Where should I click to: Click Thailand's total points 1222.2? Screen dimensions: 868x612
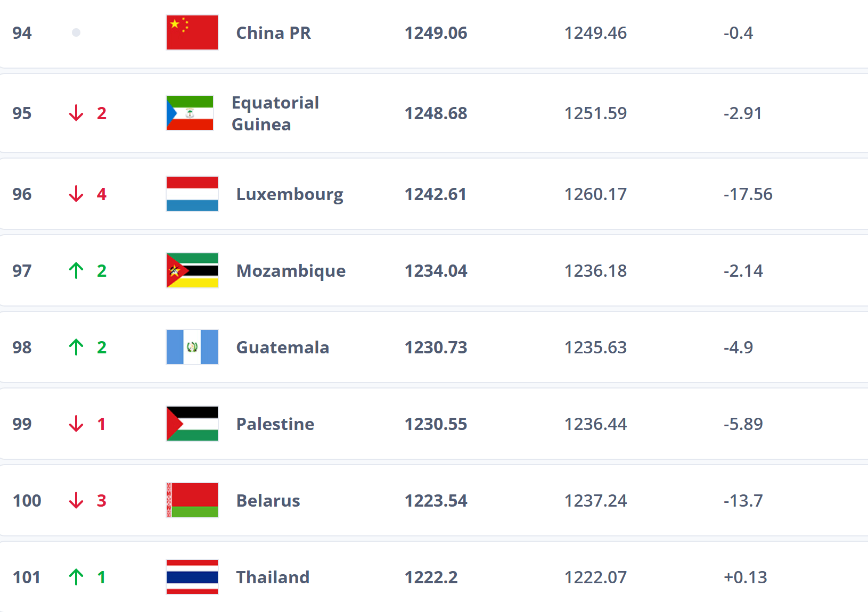click(431, 577)
